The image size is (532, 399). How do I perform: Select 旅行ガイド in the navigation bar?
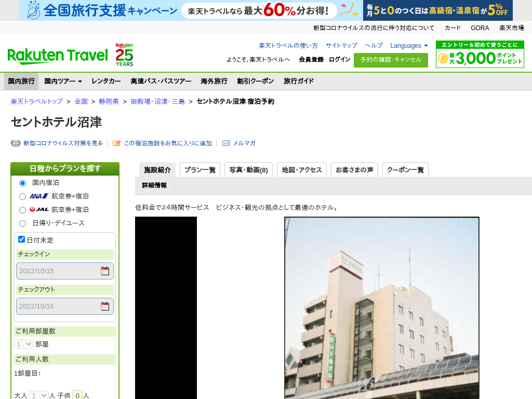(299, 81)
